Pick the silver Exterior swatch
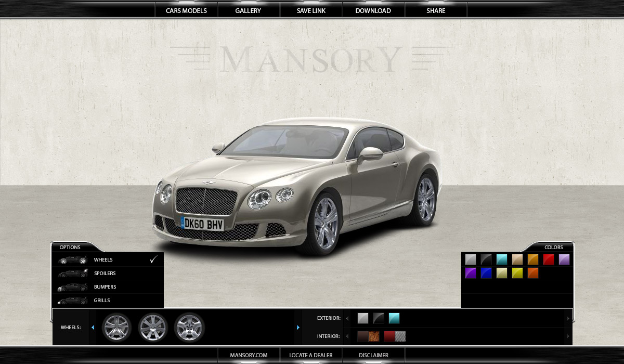 (x=363, y=318)
